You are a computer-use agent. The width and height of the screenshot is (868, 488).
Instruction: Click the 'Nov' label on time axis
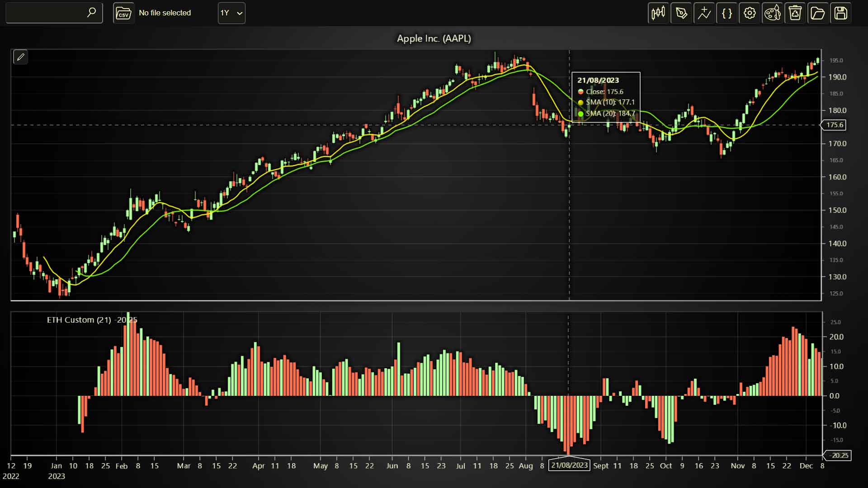(x=738, y=466)
